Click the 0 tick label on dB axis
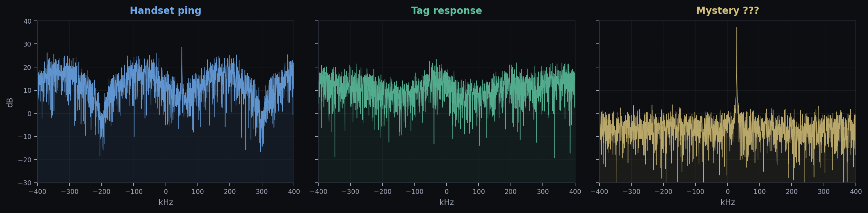The image size is (868, 213). (x=30, y=114)
